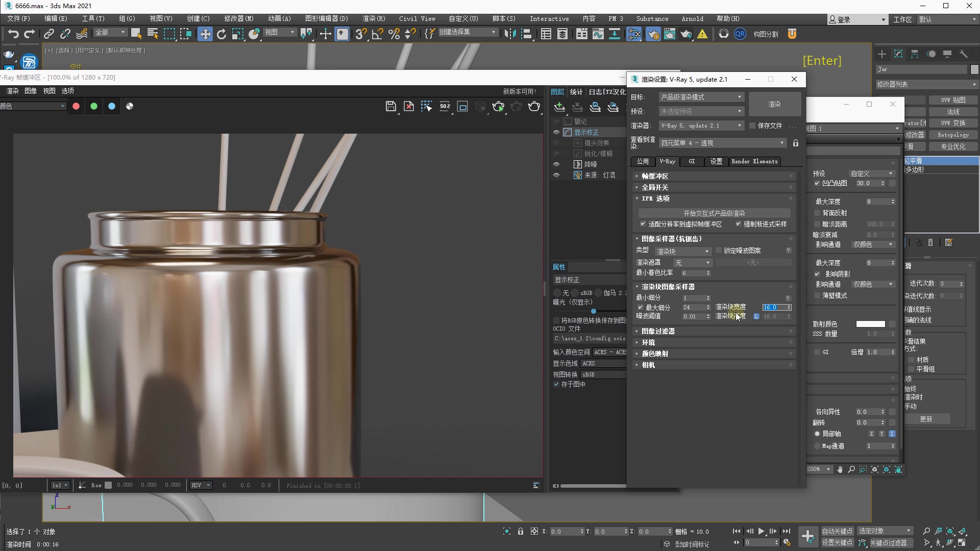Click the render teapot in frame buffer
Image resolution: width=980 pixels, height=551 pixels.
pyautogui.click(x=534, y=106)
